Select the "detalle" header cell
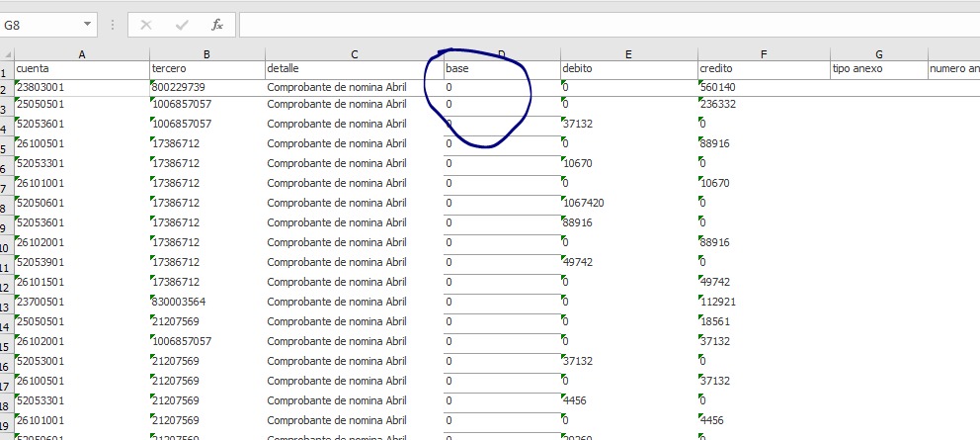This screenshot has width=980, height=440. (x=354, y=69)
